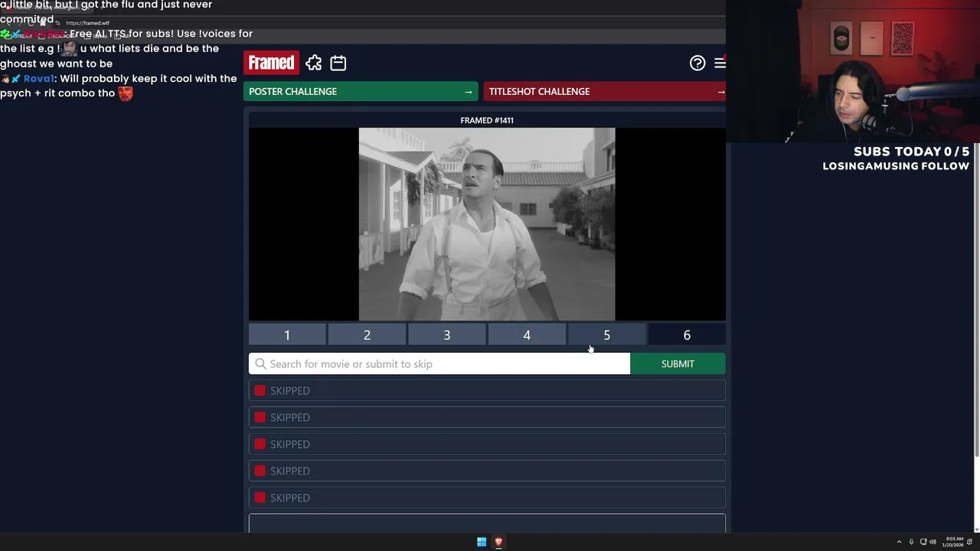Open the Windows Start button
Image resolution: width=980 pixels, height=551 pixels.
coord(482,542)
